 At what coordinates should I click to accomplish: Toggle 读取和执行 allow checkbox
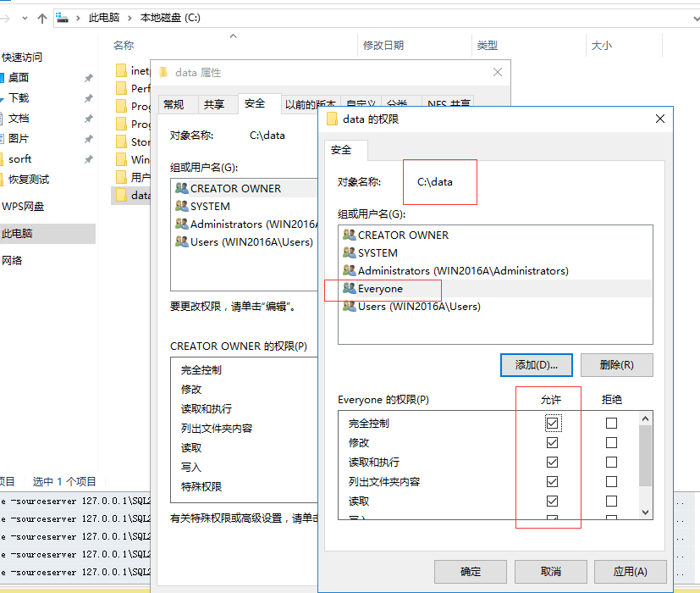click(552, 462)
